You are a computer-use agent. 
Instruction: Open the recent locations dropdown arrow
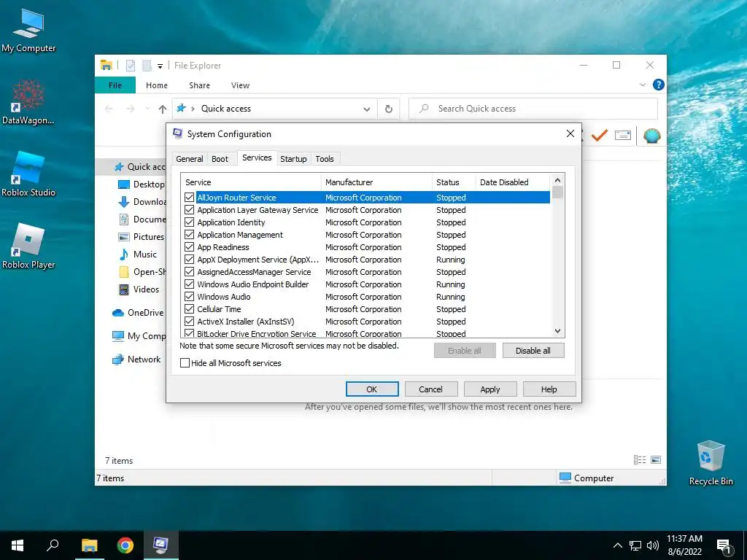click(x=147, y=109)
